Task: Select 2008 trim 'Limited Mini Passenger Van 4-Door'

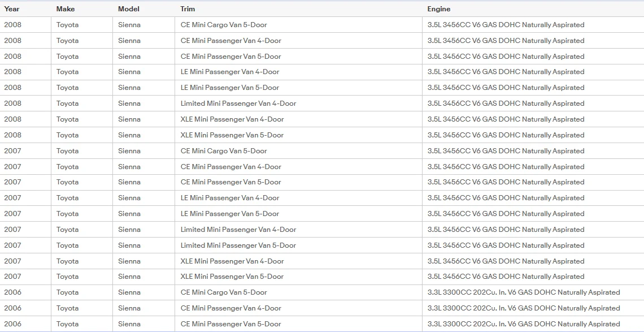Action: pyautogui.click(x=238, y=104)
